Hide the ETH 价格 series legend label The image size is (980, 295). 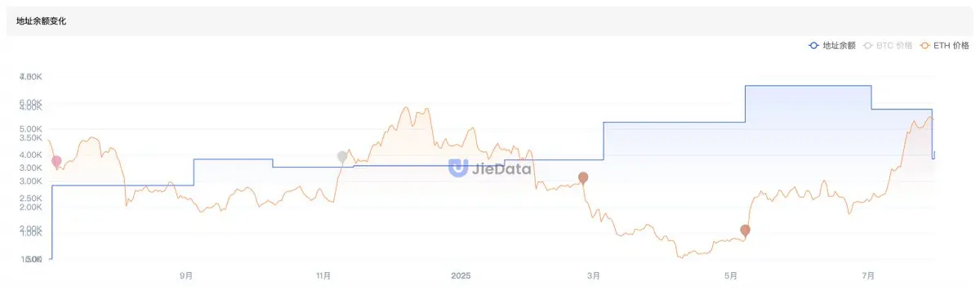[951, 46]
